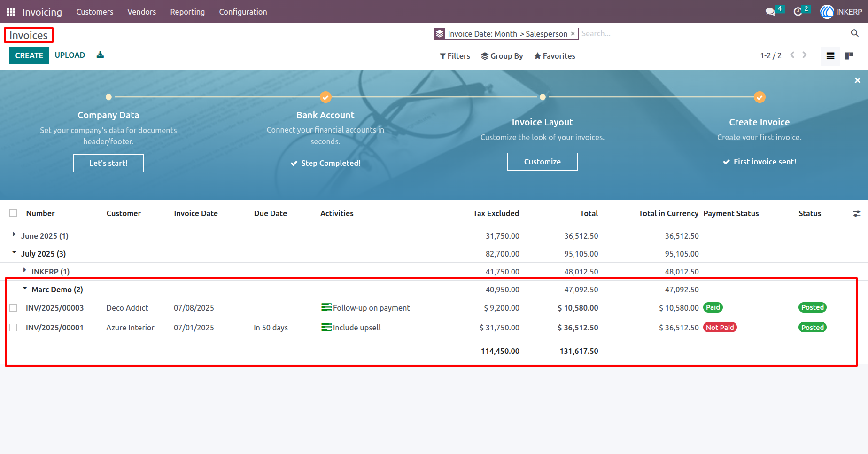Open the Group By dropdown

click(502, 56)
